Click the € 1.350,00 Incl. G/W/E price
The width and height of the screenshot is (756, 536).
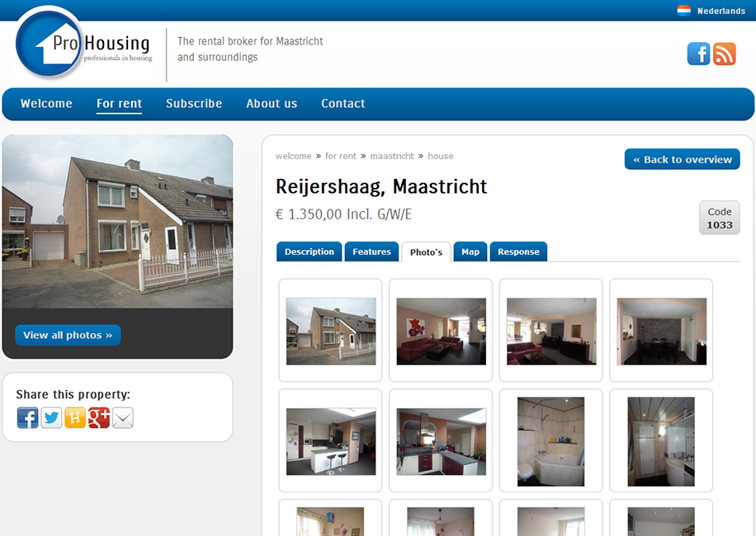tap(343, 214)
